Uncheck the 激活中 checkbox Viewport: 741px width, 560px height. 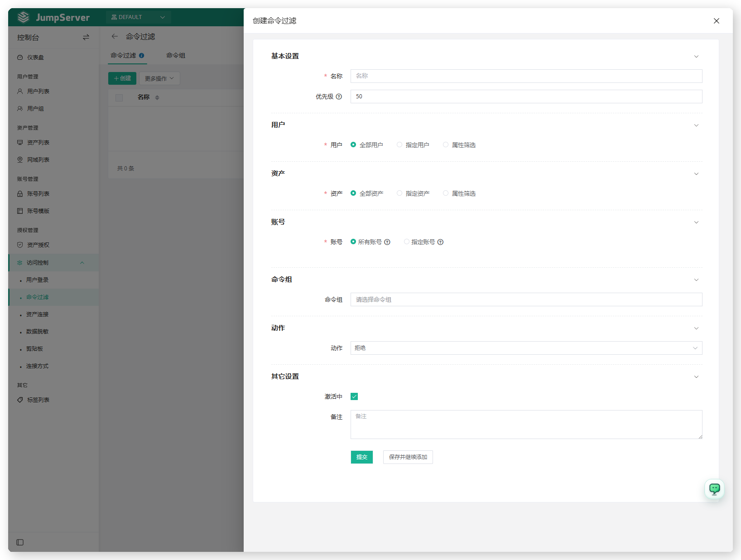click(x=354, y=396)
